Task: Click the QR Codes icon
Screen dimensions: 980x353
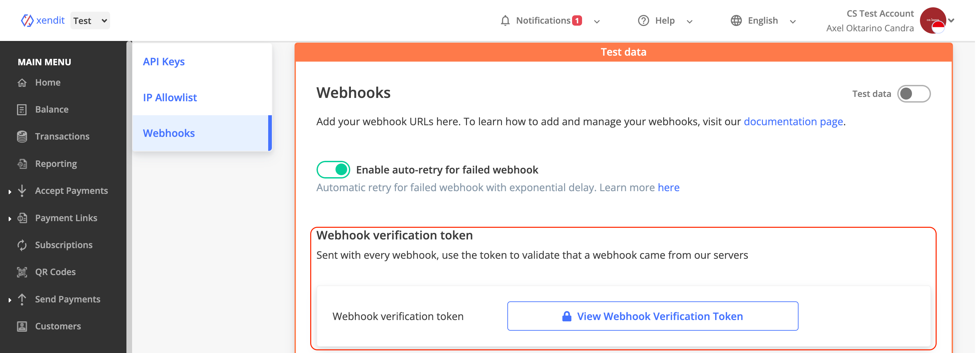Action: 22,273
